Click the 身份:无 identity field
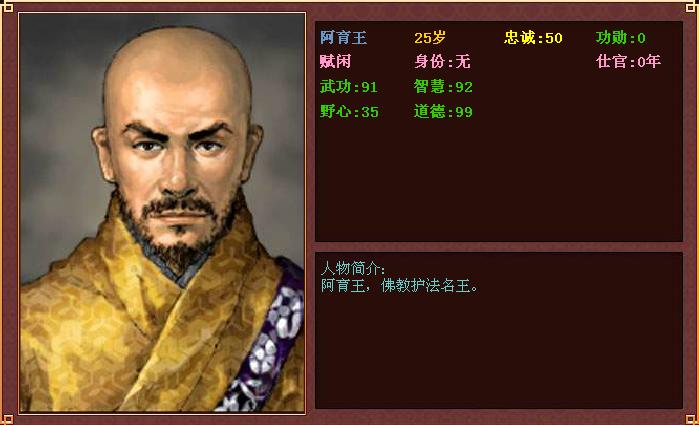The height and width of the screenshot is (425, 699). 442,62
